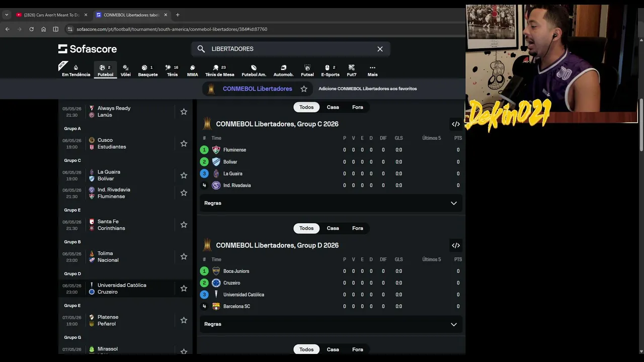Open the CONMEBOL Libertadores tournament link

257,88
